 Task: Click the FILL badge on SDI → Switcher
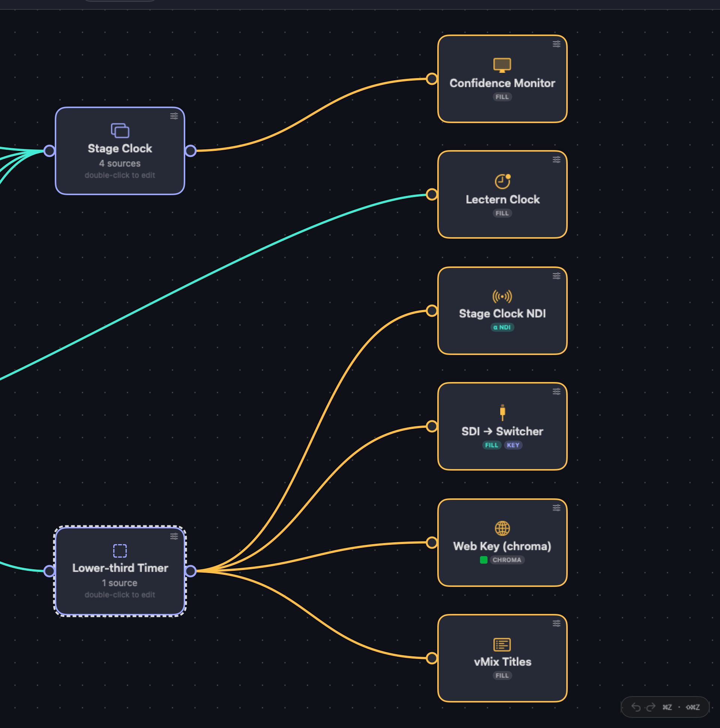click(491, 445)
